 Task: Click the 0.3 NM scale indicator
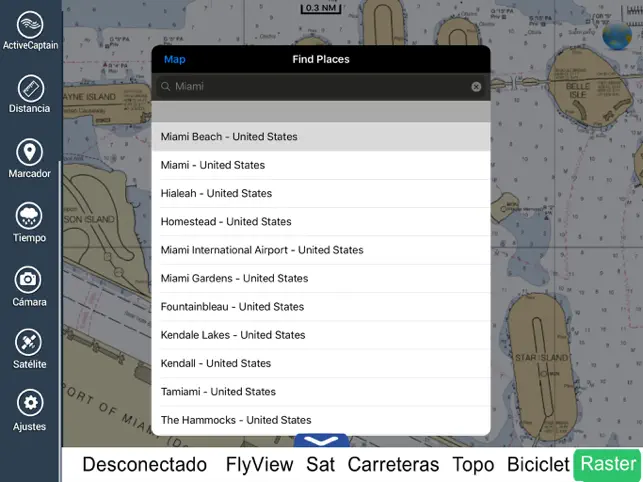321,9
